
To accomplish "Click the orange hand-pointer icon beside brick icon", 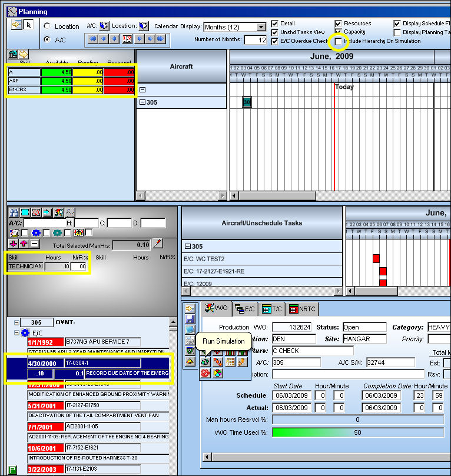I will pyautogui.click(x=242, y=362).
